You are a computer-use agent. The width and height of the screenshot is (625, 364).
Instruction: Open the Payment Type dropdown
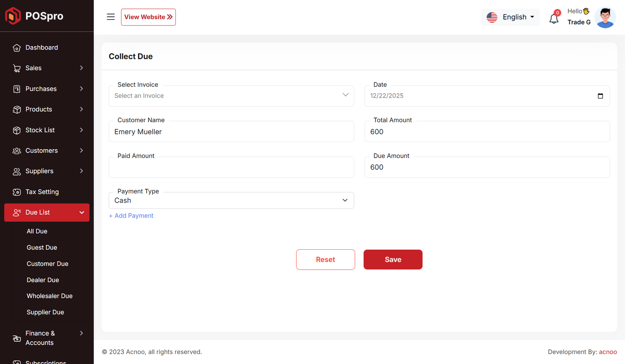[x=231, y=201]
